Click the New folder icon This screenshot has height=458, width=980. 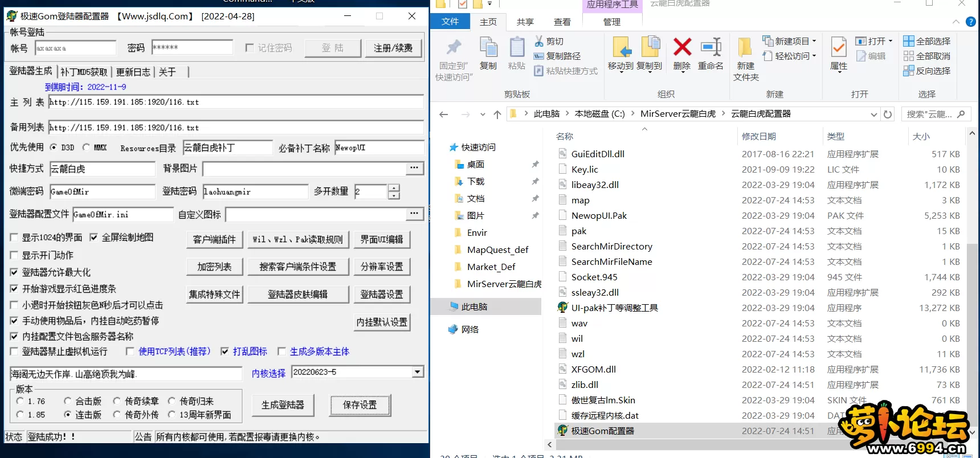coord(744,48)
